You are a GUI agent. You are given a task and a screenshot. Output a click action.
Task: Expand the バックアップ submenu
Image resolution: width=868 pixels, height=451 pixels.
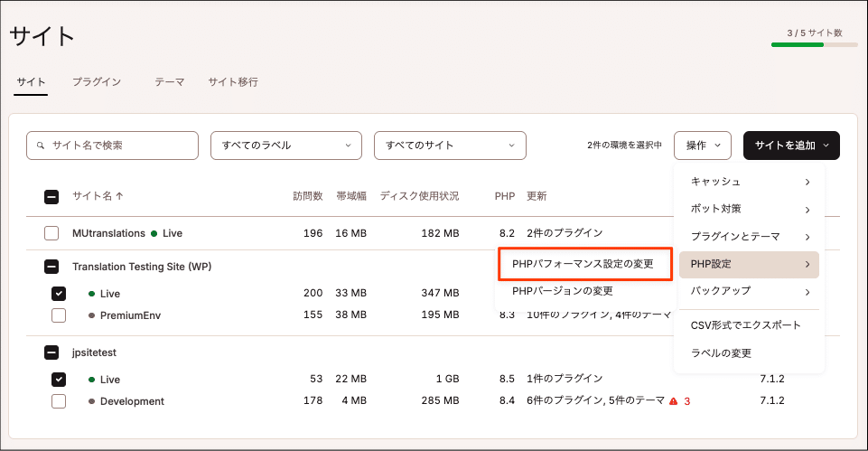pos(749,291)
